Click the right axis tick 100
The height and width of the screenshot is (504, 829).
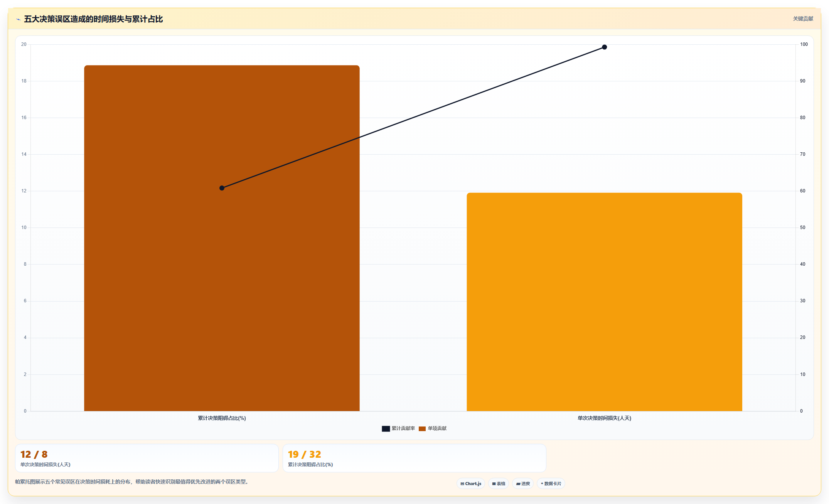pyautogui.click(x=804, y=44)
